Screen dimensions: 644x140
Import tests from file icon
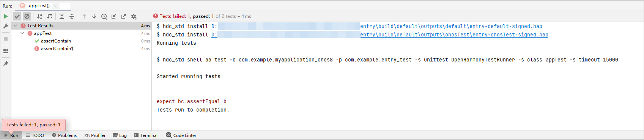[114, 16]
